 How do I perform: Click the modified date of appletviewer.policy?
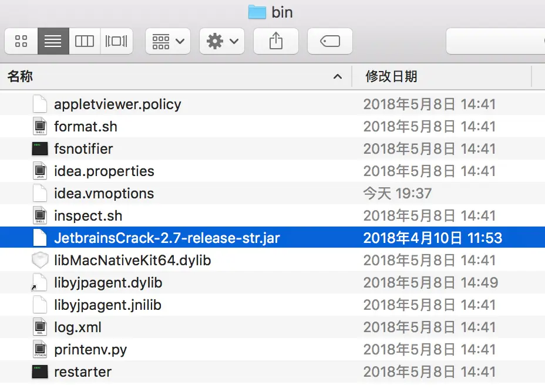tap(429, 104)
